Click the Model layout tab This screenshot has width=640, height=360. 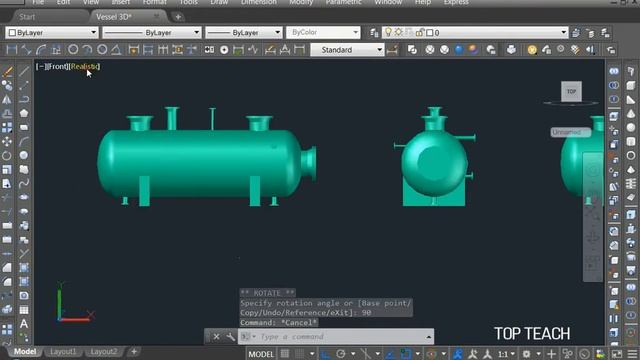click(x=25, y=351)
